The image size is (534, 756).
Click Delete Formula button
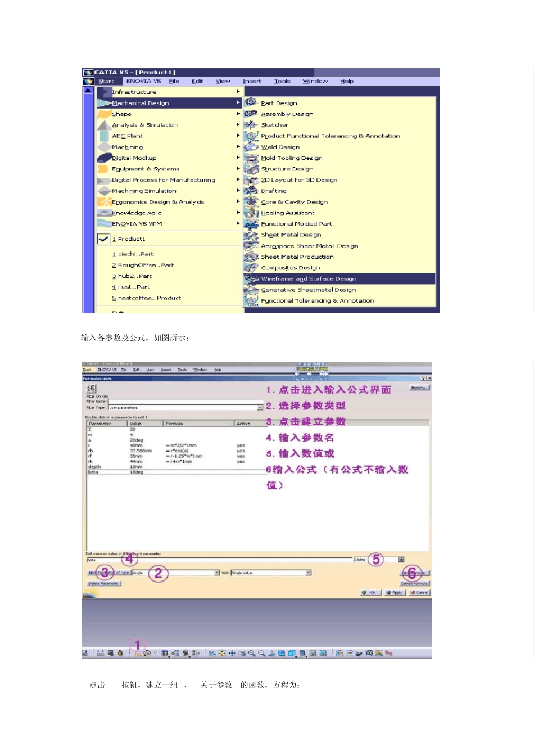click(x=414, y=583)
